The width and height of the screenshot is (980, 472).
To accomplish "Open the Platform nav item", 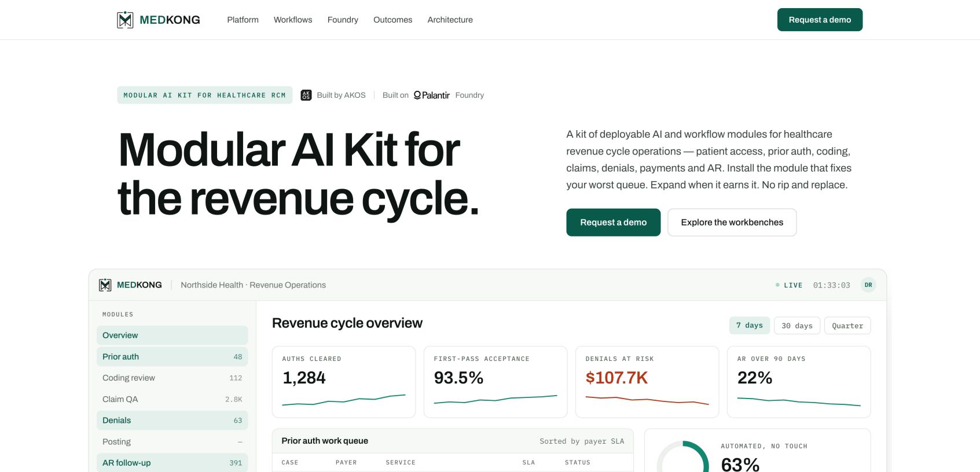I will click(243, 20).
